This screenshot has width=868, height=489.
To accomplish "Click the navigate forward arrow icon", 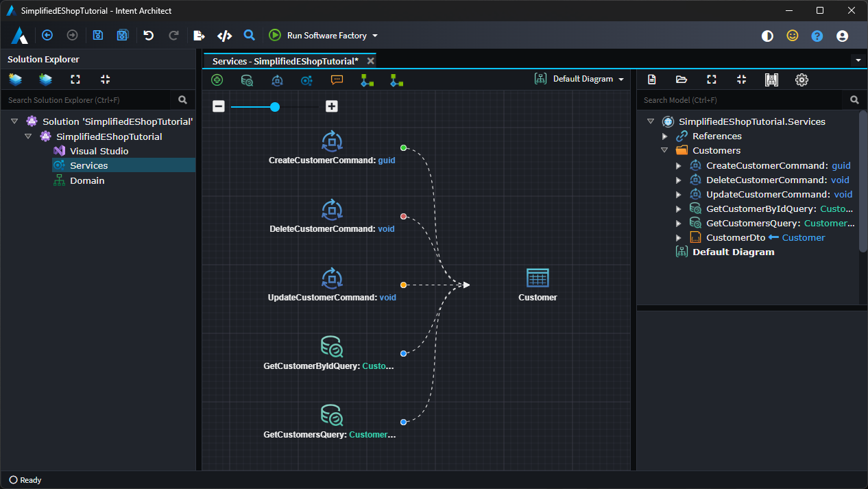I will pyautogui.click(x=72, y=36).
